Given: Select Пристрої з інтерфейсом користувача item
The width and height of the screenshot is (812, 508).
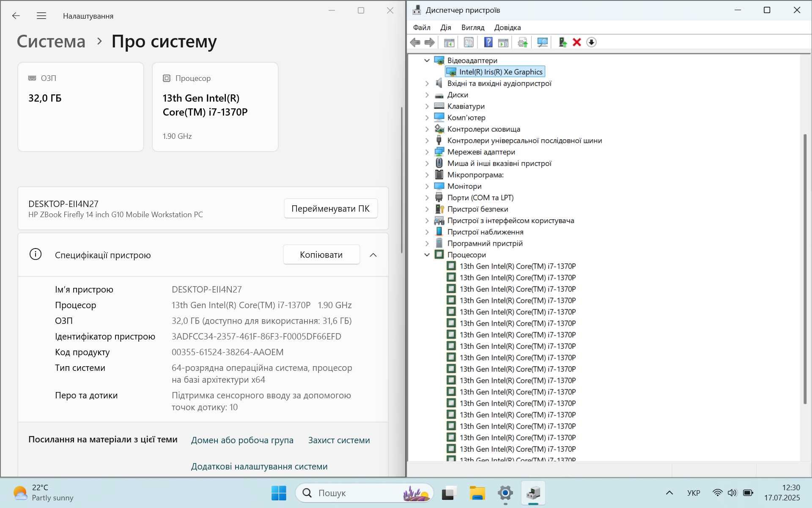Looking at the screenshot, I should coord(510,221).
